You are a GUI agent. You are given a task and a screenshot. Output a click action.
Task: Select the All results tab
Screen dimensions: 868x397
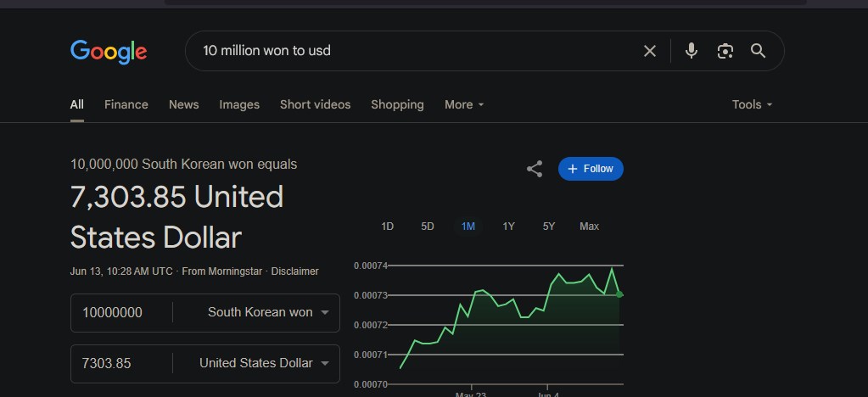coord(77,104)
